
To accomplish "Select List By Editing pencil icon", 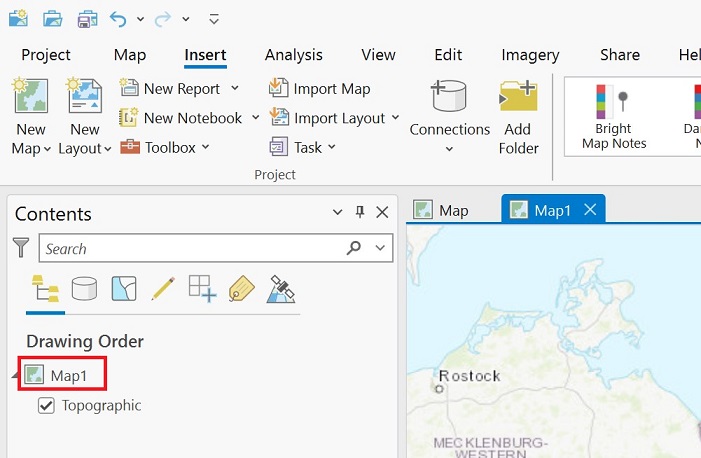I will 163,289.
